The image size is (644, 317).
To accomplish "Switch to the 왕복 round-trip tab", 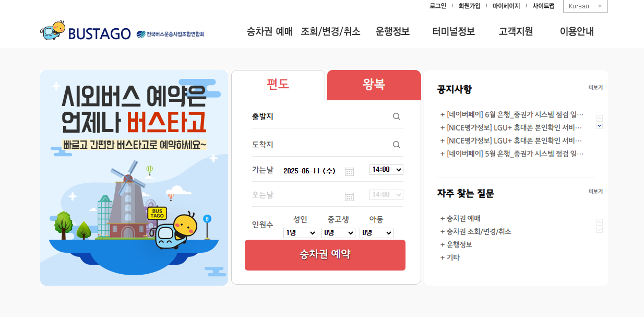I will point(374,85).
